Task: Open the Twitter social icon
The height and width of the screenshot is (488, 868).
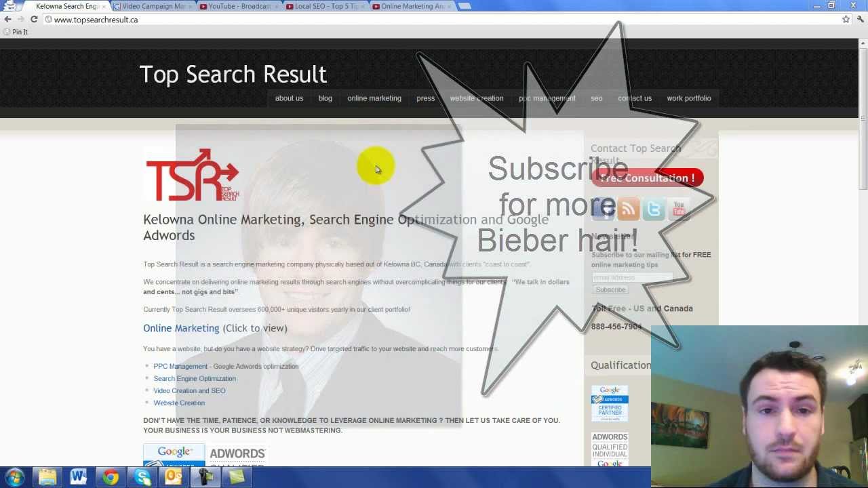Action: [654, 209]
